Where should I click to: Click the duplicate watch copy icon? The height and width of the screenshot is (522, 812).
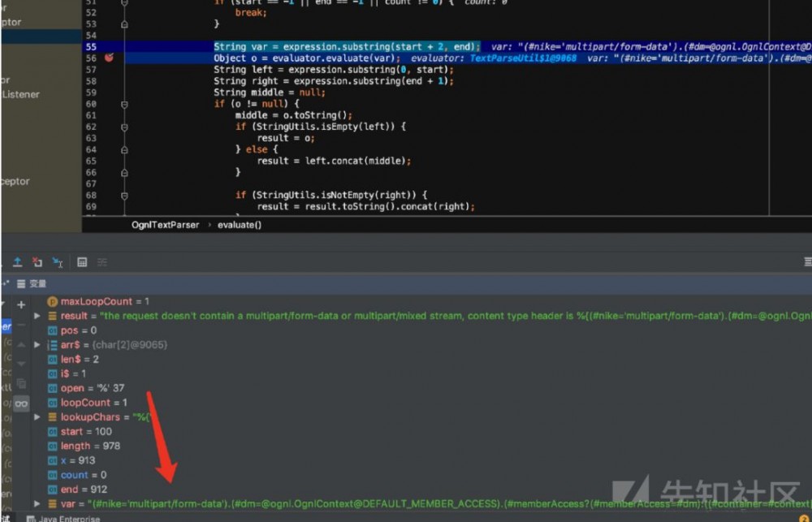click(x=21, y=383)
